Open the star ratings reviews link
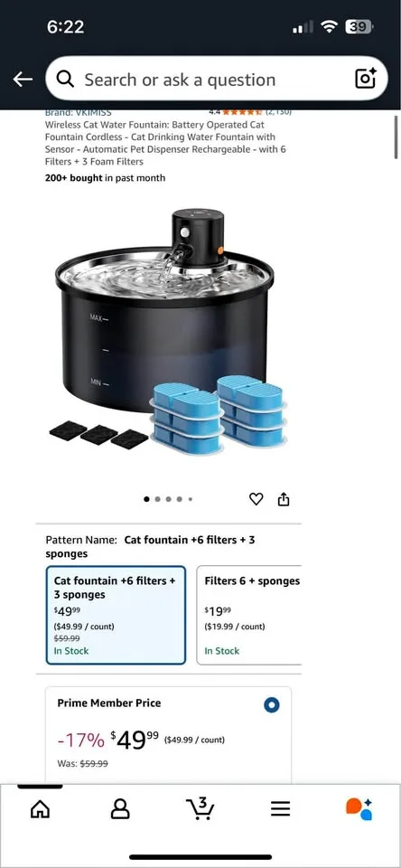Viewport: 401px width, 868px height. coord(250,112)
